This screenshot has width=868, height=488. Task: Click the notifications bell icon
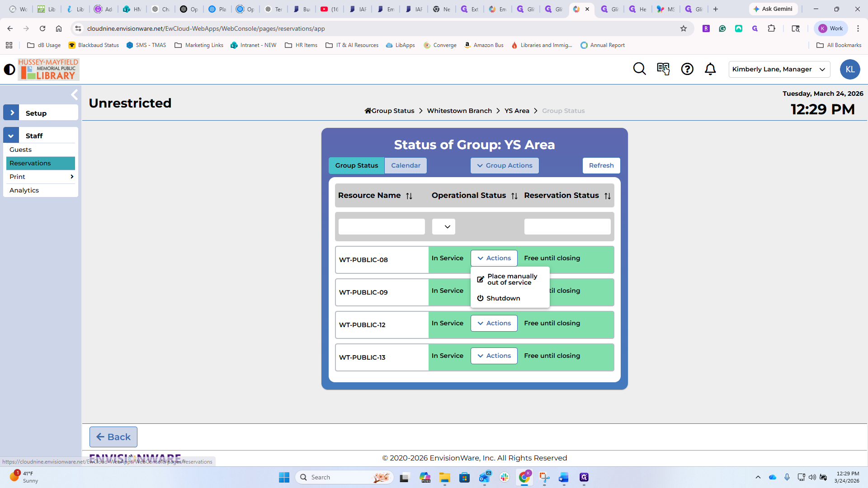click(710, 69)
